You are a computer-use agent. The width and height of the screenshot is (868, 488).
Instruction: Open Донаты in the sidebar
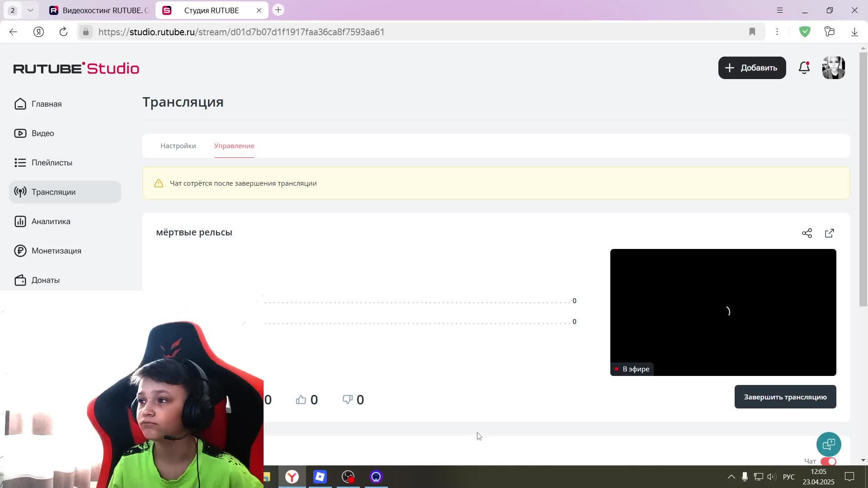coord(45,280)
